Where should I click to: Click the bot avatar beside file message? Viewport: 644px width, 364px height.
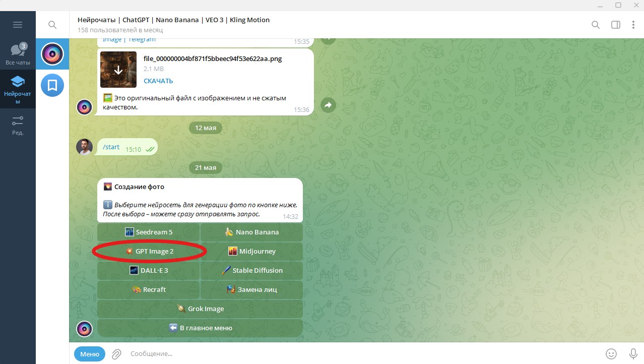[84, 107]
